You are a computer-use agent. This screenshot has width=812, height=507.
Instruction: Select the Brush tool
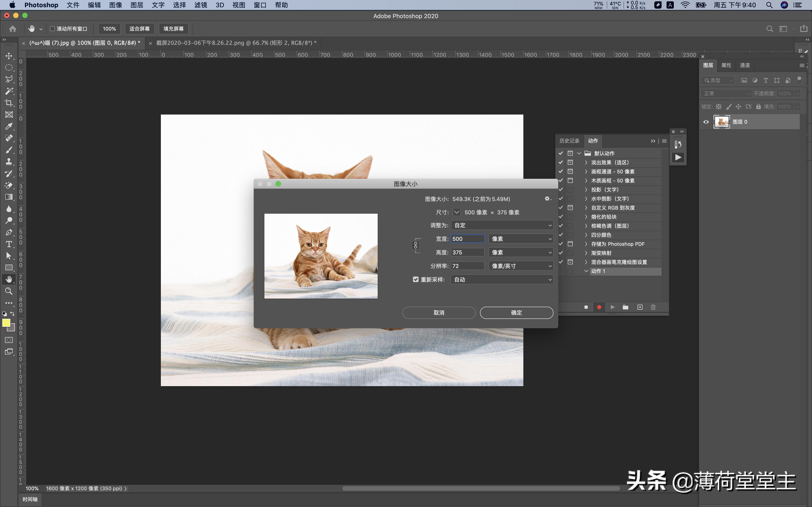coord(9,150)
